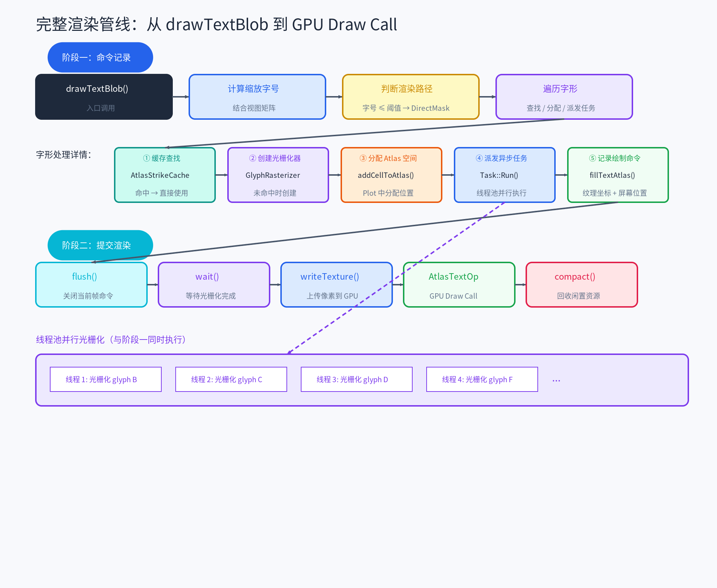This screenshot has width=717, height=588.
Task: Select the compact() 回收闲置资源 box
Action: 581,285
